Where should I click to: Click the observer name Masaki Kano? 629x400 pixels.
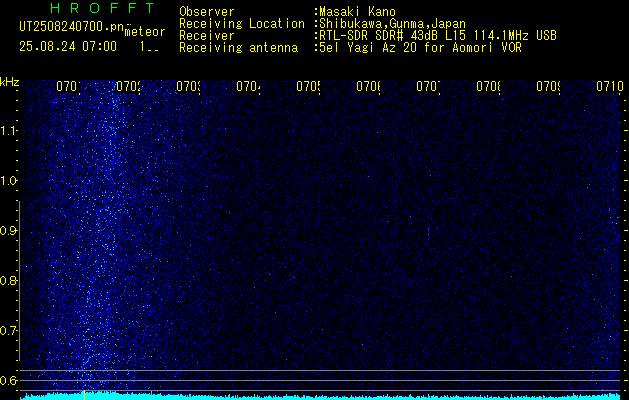tap(357, 12)
